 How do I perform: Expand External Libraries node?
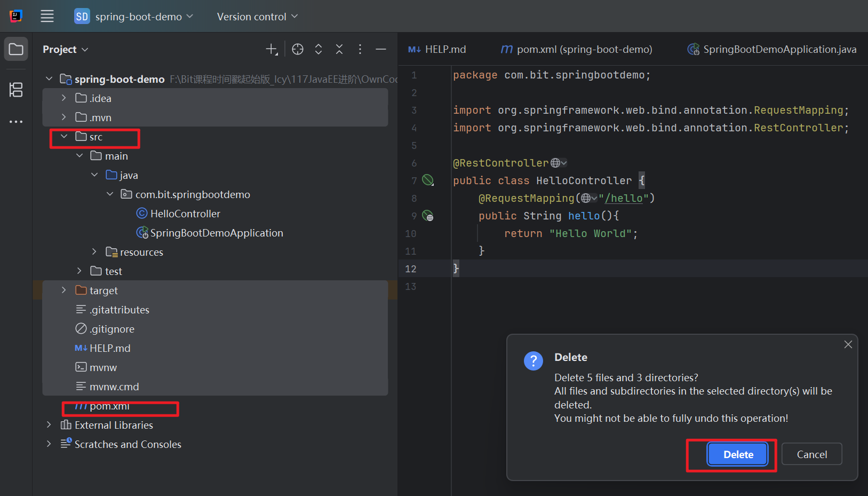pos(49,425)
